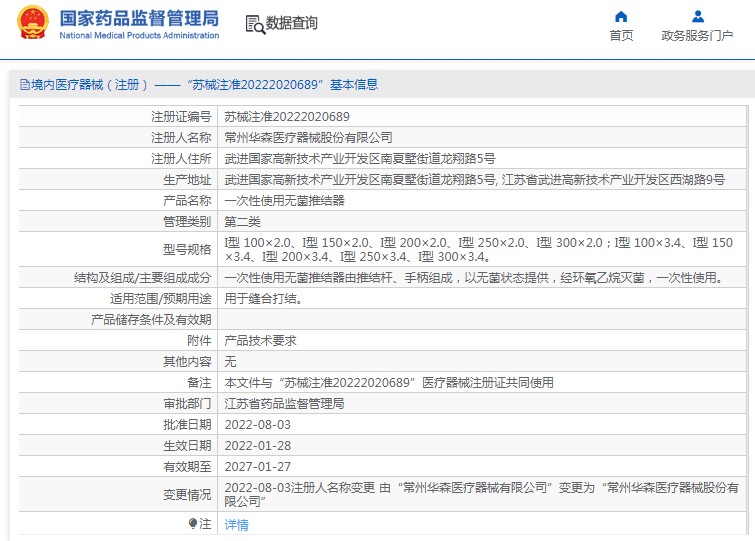The height and width of the screenshot is (541, 755).
Task: Select the 有效期至 label
Action: [187, 466]
